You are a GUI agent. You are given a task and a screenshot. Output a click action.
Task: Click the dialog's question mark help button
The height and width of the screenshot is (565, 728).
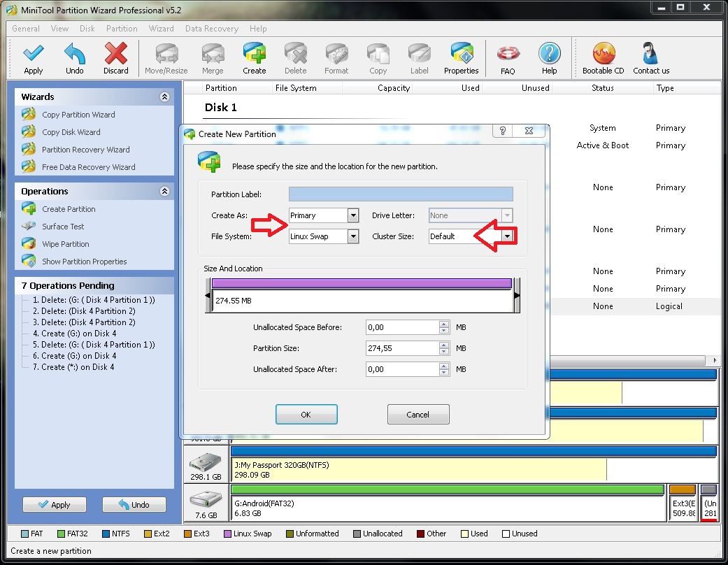[x=502, y=131]
